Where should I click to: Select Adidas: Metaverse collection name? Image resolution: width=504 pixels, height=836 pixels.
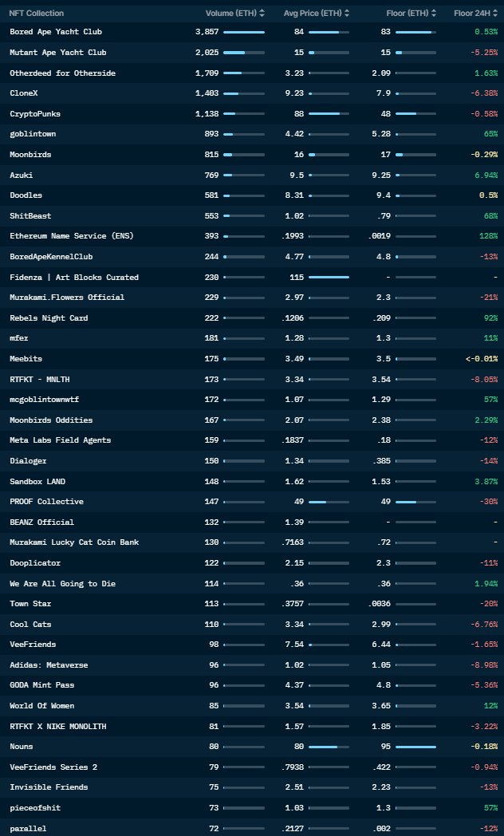[x=49, y=664]
